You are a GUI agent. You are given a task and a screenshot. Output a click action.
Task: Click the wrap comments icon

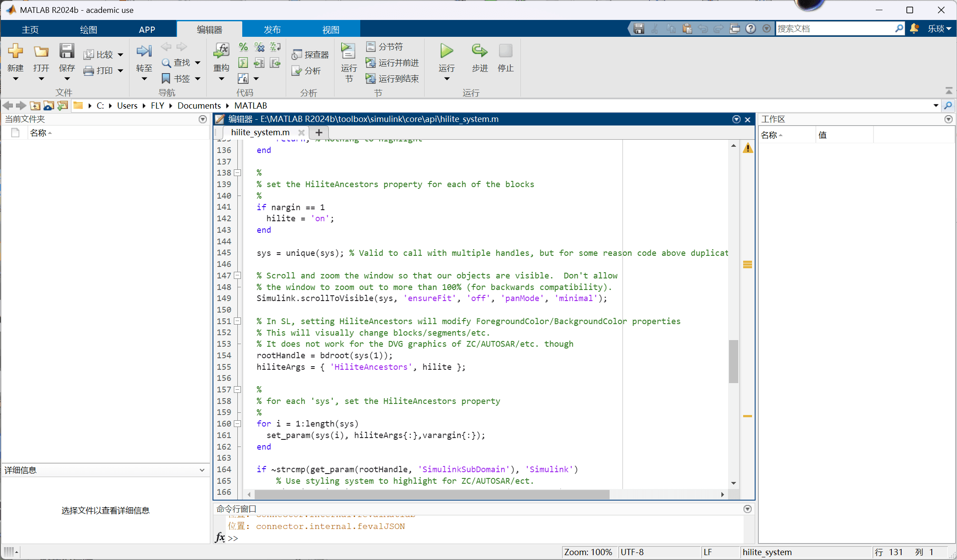point(276,47)
